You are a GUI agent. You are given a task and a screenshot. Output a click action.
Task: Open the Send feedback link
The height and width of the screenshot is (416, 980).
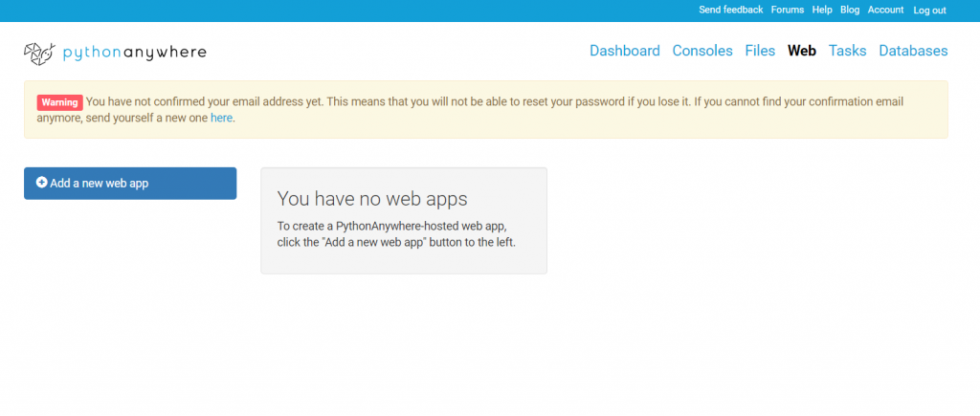pyautogui.click(x=730, y=10)
